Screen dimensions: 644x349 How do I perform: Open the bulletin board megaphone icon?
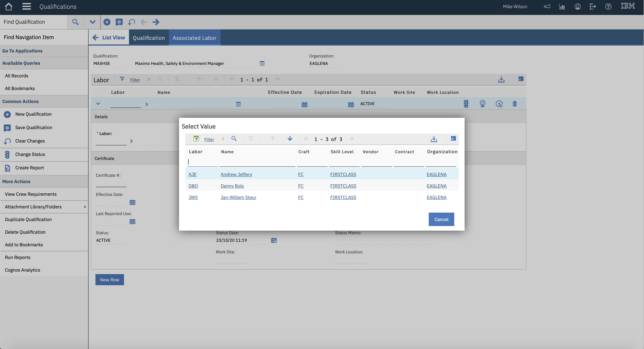pos(547,7)
